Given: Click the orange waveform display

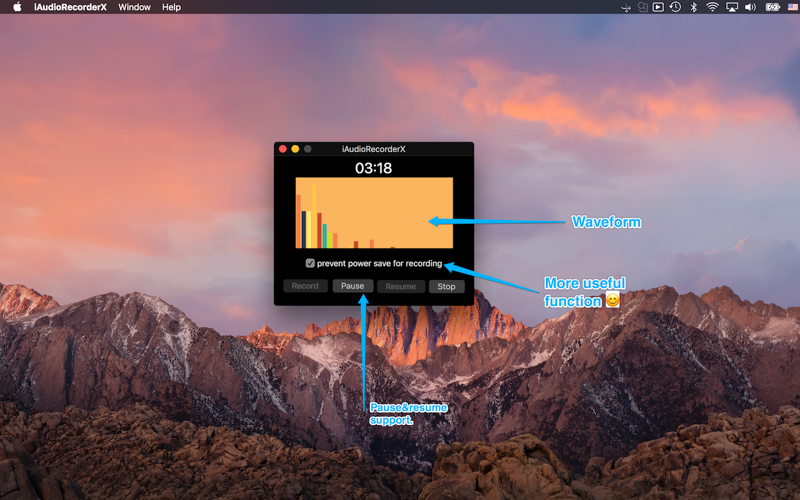Looking at the screenshot, I should (374, 213).
